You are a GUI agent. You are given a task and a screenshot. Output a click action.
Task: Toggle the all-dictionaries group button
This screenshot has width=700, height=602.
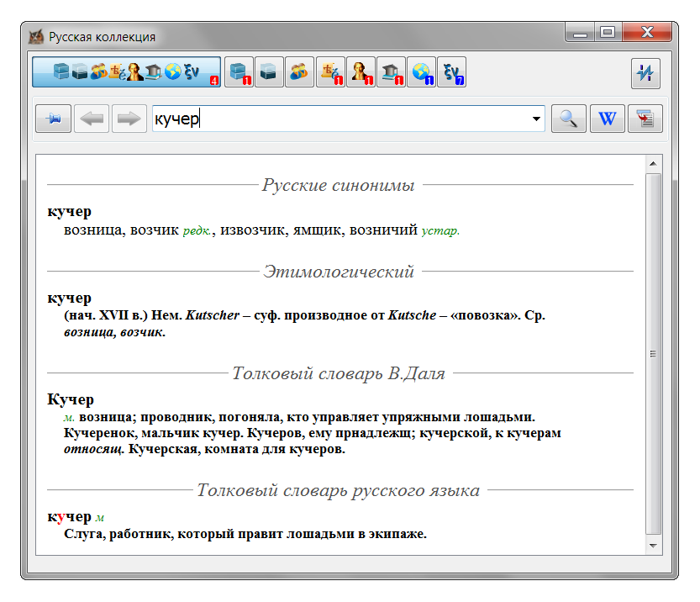pos(126,71)
